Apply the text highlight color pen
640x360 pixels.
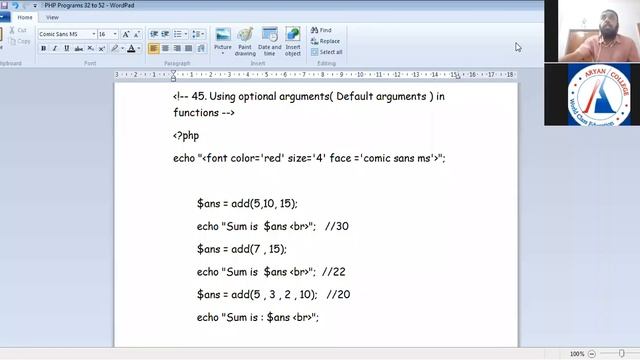(x=115, y=49)
